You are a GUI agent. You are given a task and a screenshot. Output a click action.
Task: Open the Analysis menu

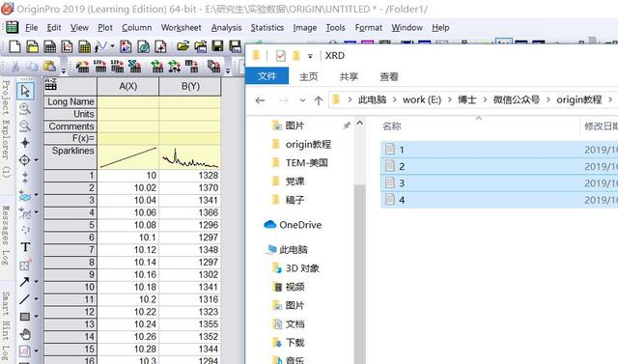(x=226, y=28)
